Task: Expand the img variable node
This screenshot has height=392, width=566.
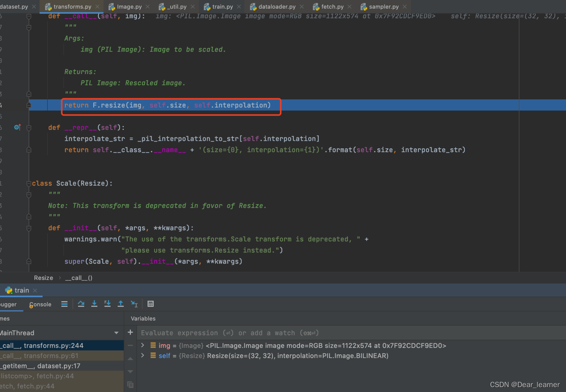Action: [143, 345]
